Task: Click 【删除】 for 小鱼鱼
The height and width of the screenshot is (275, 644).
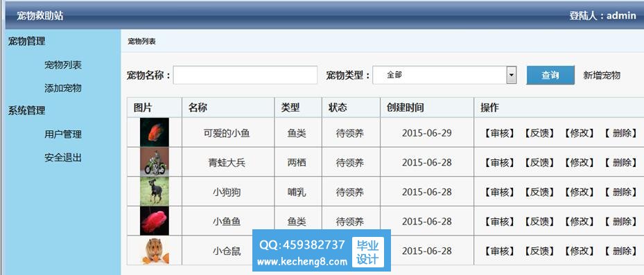Action: [621, 222]
